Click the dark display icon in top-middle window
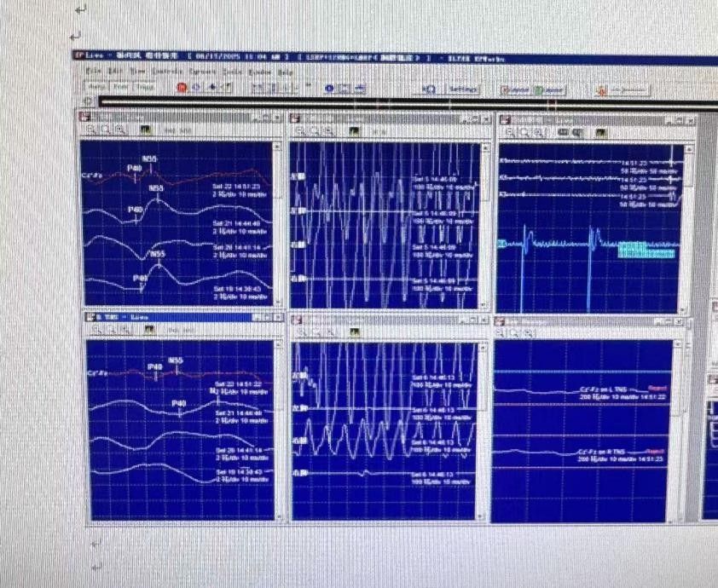The width and height of the screenshot is (718, 588). (353, 130)
